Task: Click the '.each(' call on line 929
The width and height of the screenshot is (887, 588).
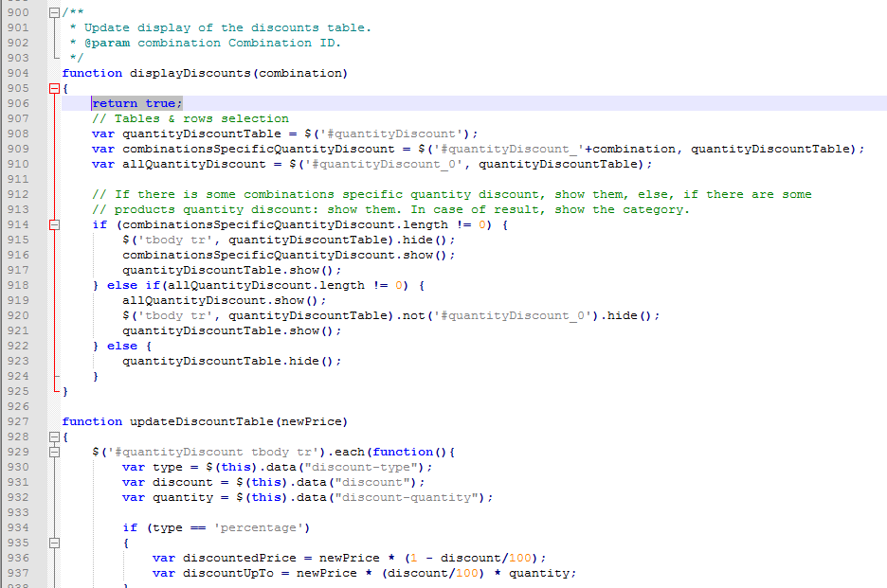Action: click(x=350, y=452)
